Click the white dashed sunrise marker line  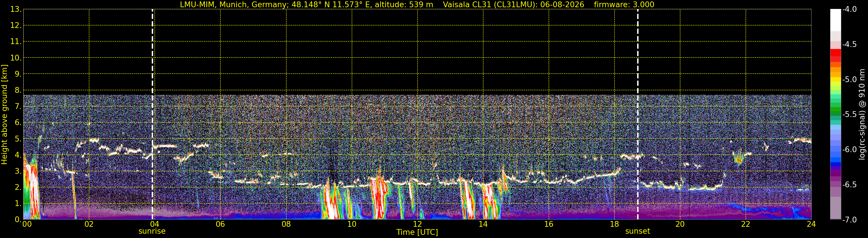coord(152,115)
